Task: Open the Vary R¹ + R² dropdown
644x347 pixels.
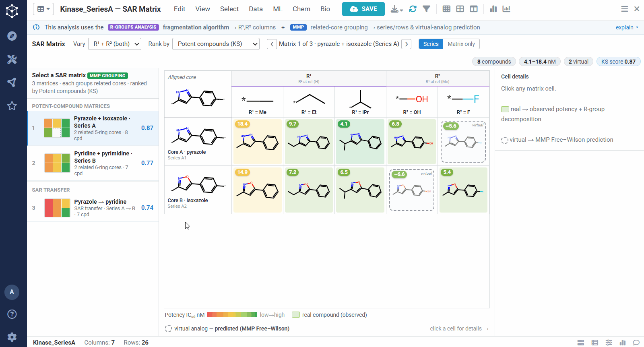Action: [x=115, y=44]
